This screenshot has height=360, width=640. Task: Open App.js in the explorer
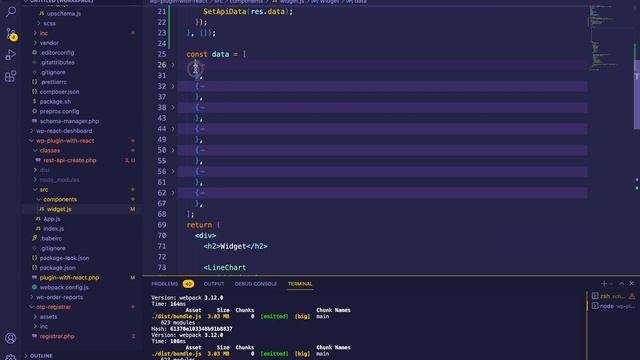point(52,219)
